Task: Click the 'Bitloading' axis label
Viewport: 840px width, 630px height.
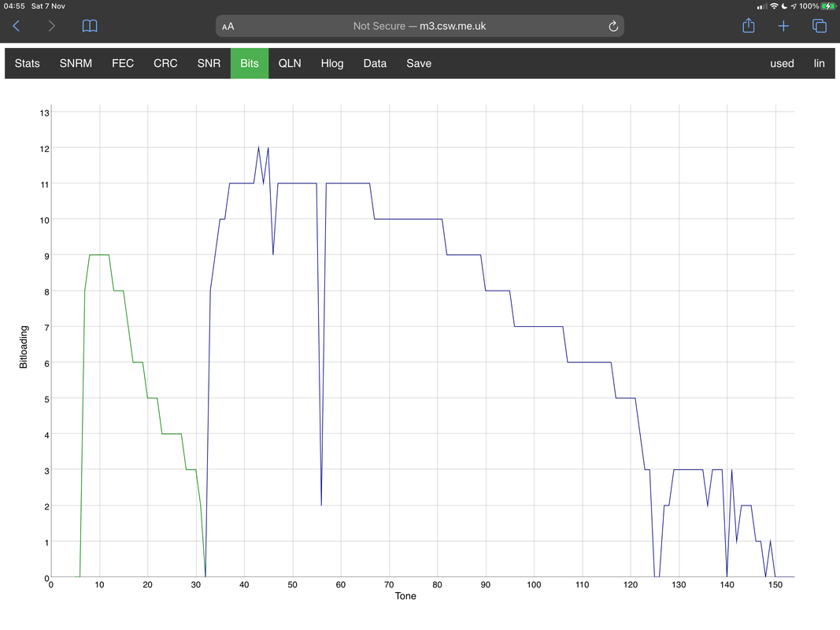Action: pos(24,346)
